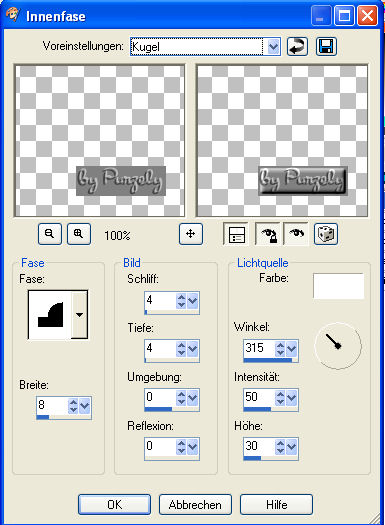Image resolution: width=385 pixels, height=525 pixels.
Task: Zoom out the preview with minus magnifier
Action: [x=50, y=234]
